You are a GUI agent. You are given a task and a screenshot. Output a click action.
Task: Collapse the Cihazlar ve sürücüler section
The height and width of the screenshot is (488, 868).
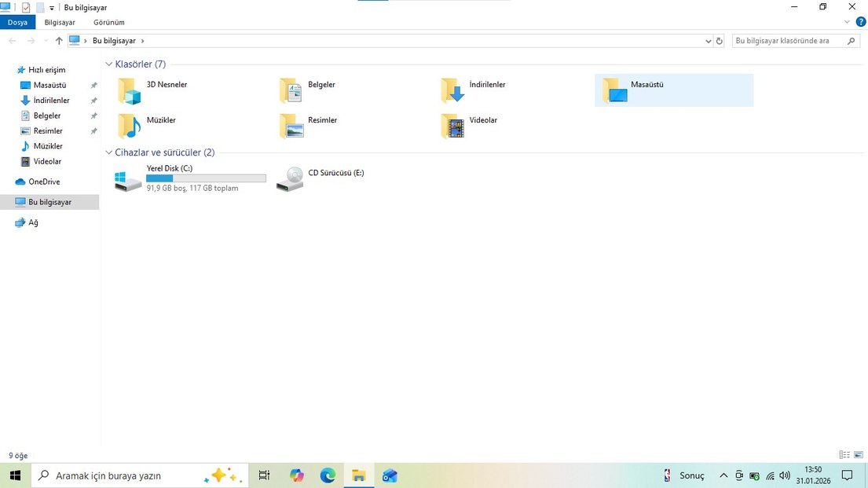[108, 152]
